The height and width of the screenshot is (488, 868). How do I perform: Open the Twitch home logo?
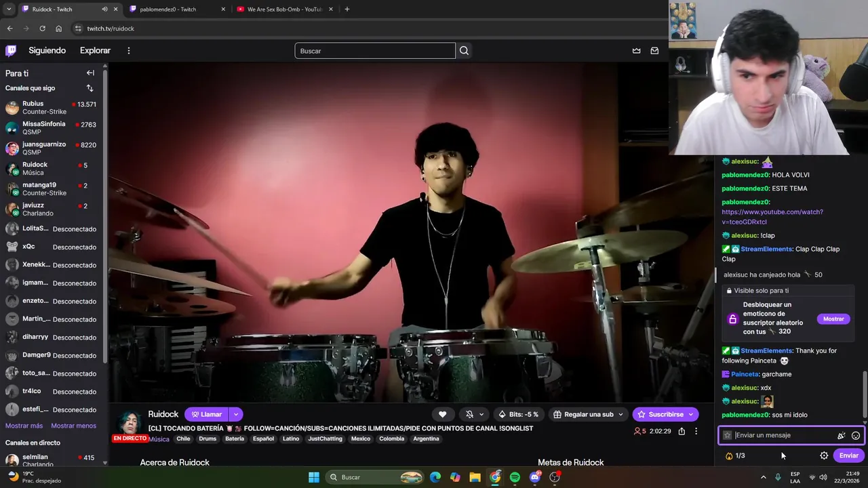[11, 50]
